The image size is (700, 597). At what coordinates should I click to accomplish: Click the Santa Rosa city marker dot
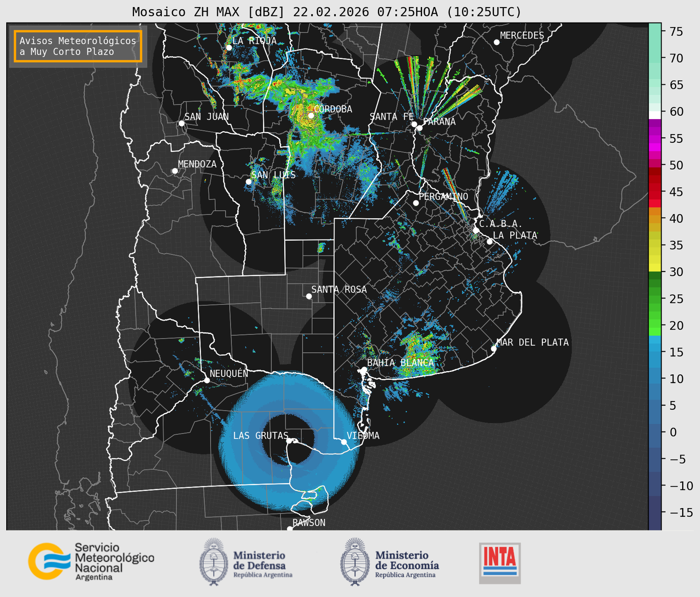(309, 296)
